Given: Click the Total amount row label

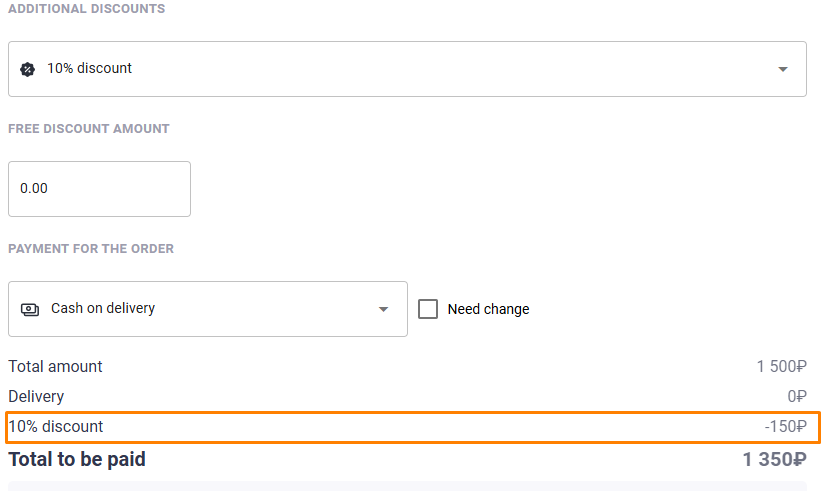Looking at the screenshot, I should click(x=55, y=366).
